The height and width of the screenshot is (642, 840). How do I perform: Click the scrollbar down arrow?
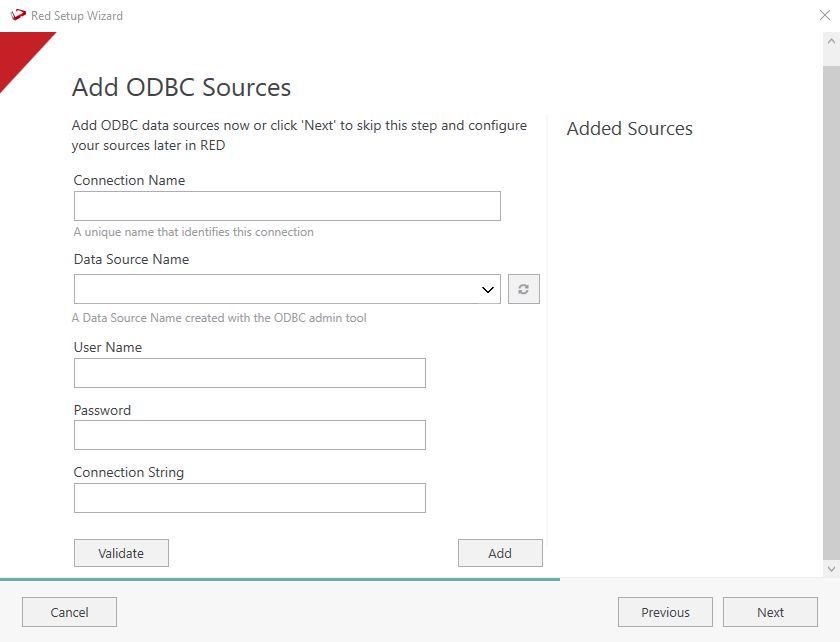(831, 568)
